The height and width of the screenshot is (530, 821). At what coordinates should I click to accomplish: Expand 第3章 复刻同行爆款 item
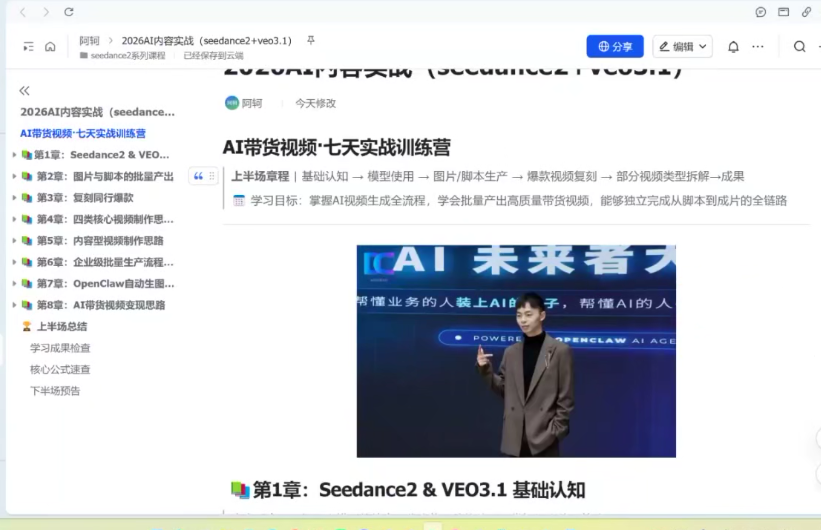coord(14,197)
